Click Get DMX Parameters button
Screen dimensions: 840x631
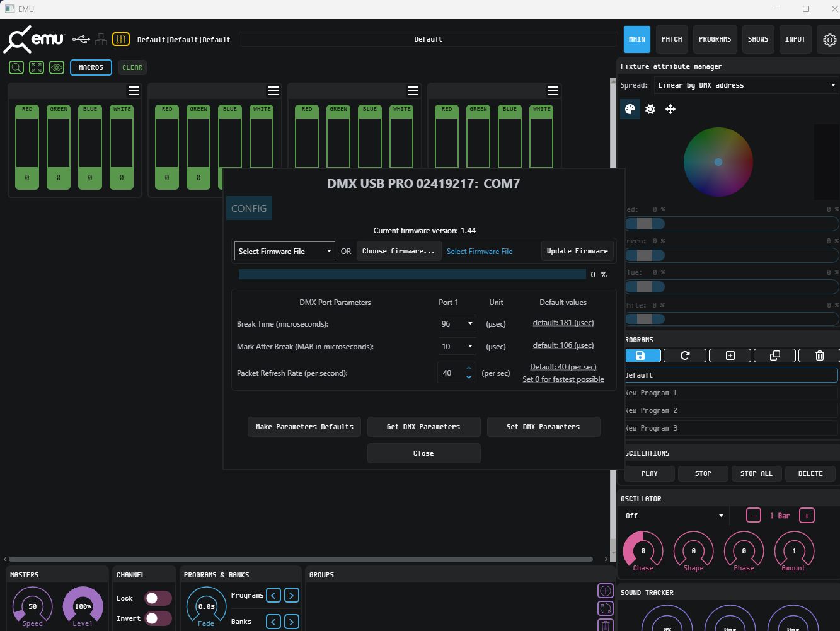point(423,427)
